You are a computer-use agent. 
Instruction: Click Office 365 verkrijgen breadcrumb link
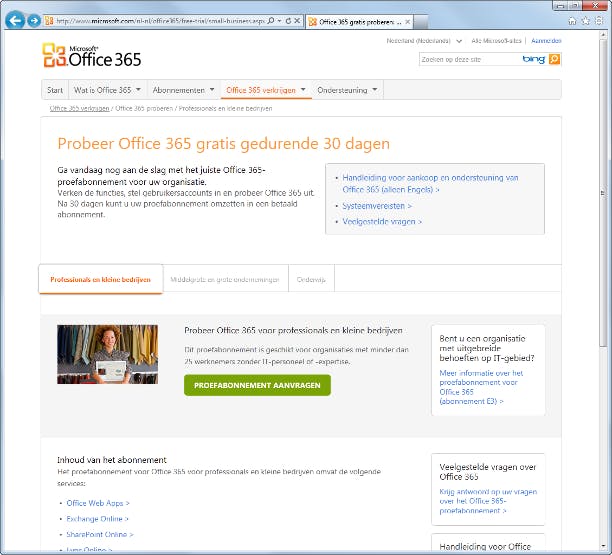coord(79,109)
